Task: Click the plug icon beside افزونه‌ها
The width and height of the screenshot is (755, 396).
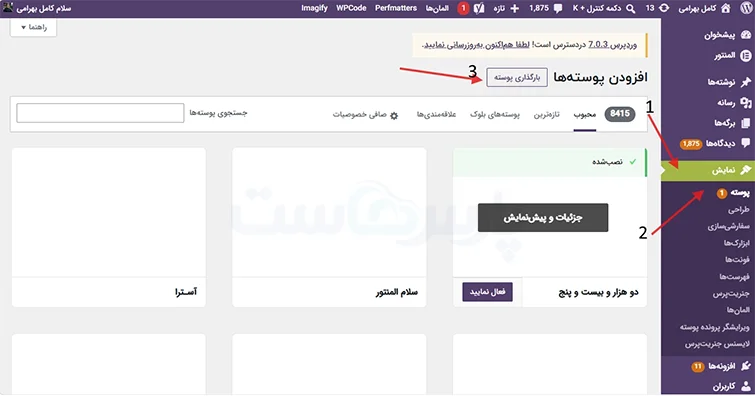Action: (746, 366)
